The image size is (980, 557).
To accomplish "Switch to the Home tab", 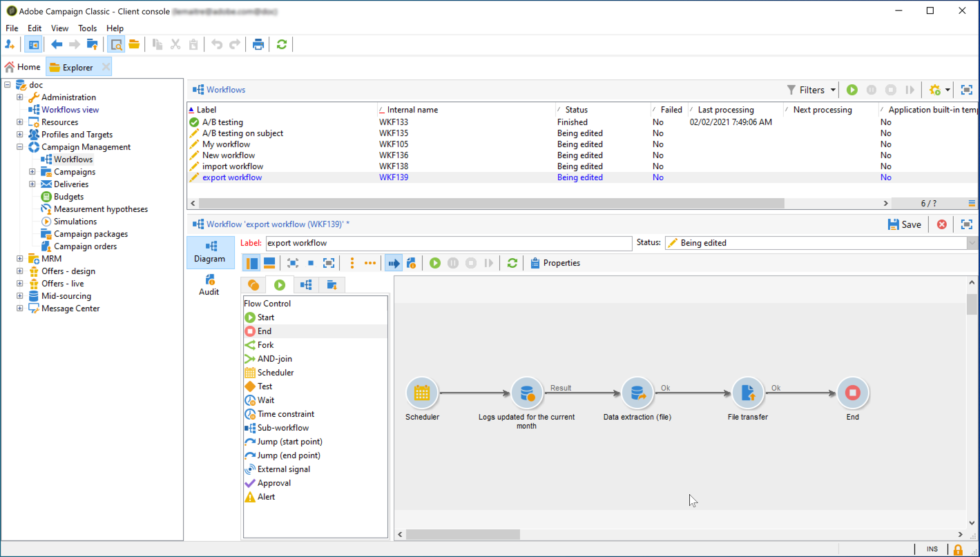I will [23, 67].
